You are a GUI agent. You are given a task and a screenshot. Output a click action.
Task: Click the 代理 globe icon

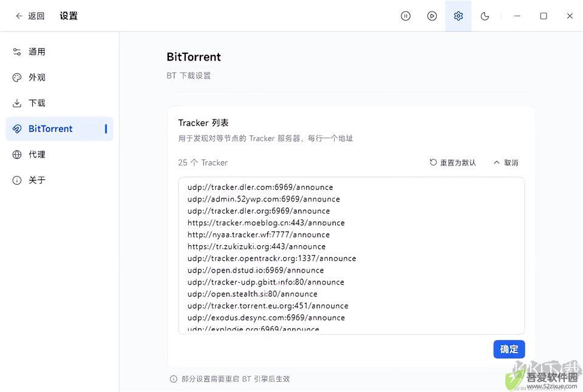pyautogui.click(x=17, y=154)
